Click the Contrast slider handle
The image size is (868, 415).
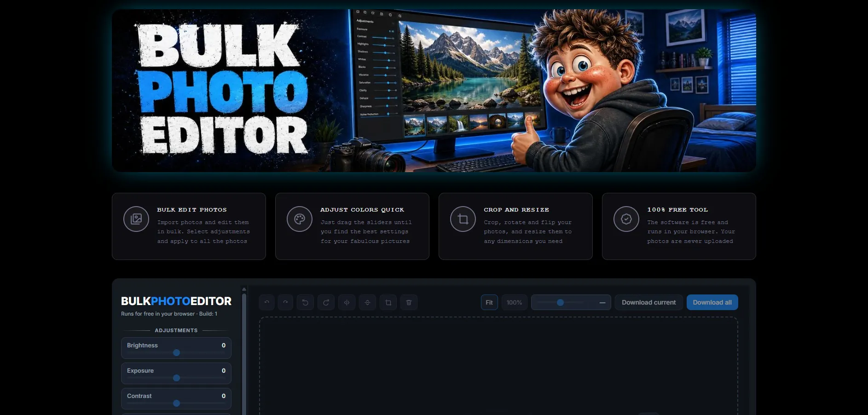(x=176, y=403)
